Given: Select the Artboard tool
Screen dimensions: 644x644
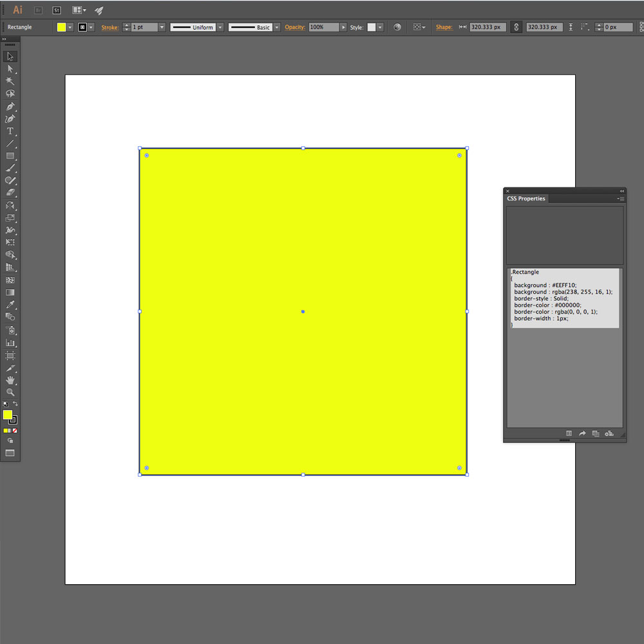Looking at the screenshot, I should coord(10,355).
